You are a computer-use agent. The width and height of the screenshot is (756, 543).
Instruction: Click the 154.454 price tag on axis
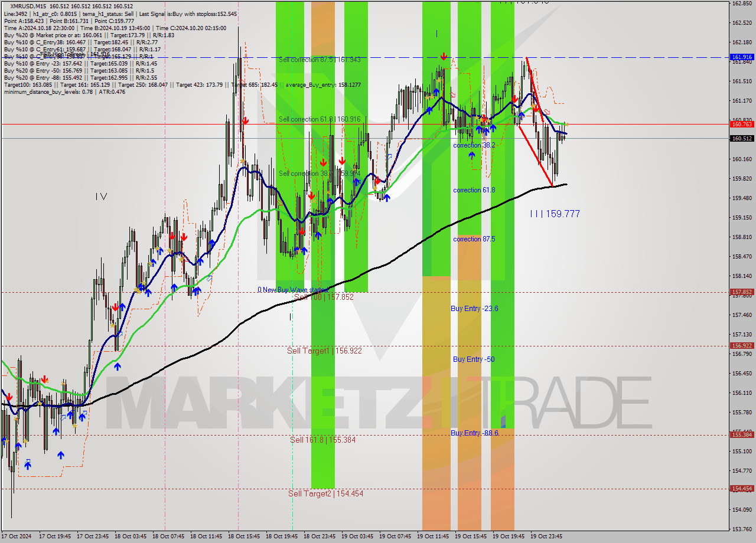[742, 489]
